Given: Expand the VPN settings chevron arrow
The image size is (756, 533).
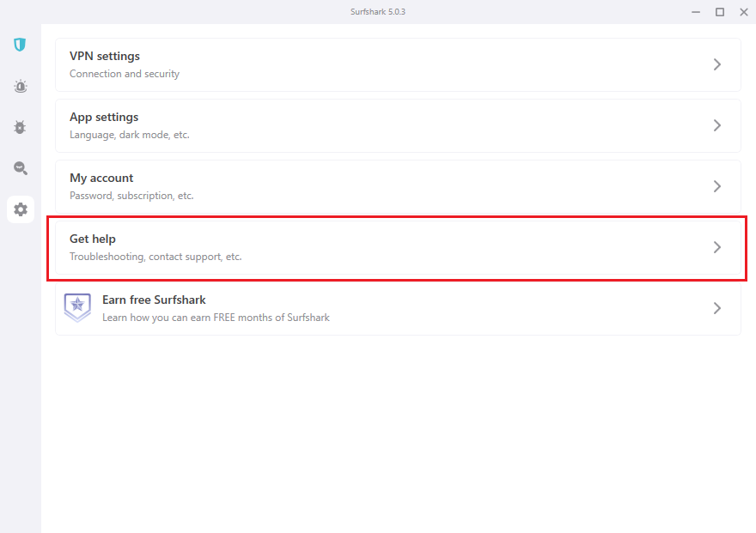Looking at the screenshot, I should tap(717, 64).
